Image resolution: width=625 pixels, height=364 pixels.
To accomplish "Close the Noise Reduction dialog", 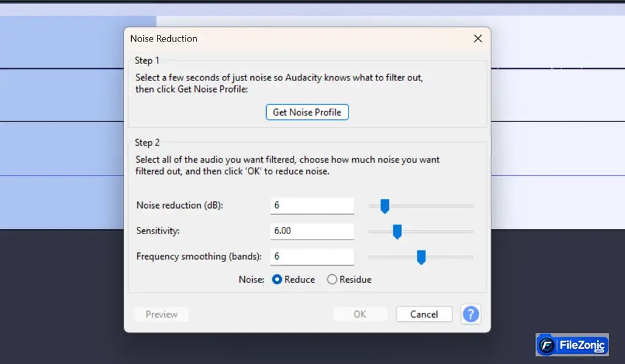I will [x=478, y=38].
